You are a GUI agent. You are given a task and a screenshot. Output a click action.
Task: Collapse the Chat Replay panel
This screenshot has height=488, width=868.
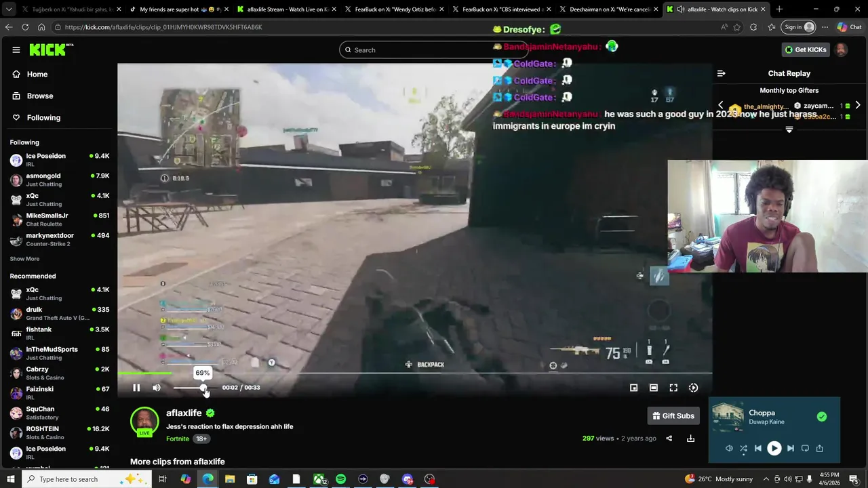722,73
